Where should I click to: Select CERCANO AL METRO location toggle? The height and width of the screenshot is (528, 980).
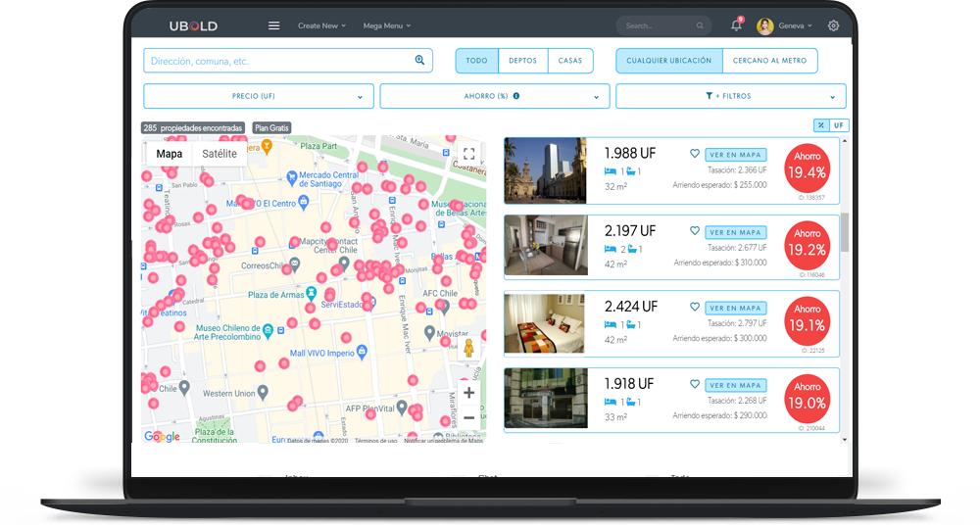770,61
